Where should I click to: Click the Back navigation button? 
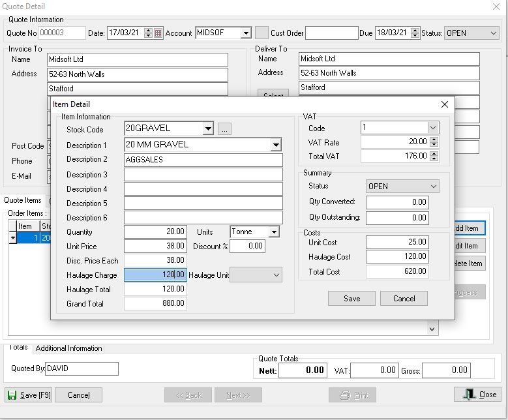188,395
